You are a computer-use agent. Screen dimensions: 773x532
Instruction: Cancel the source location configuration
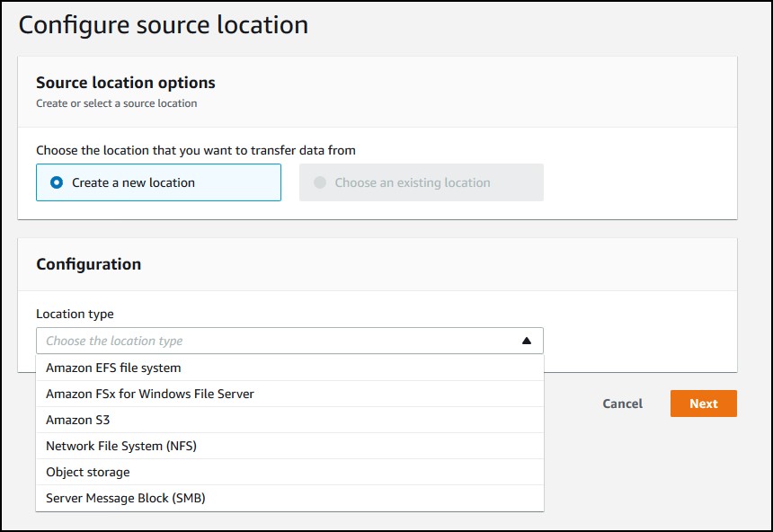tap(622, 403)
